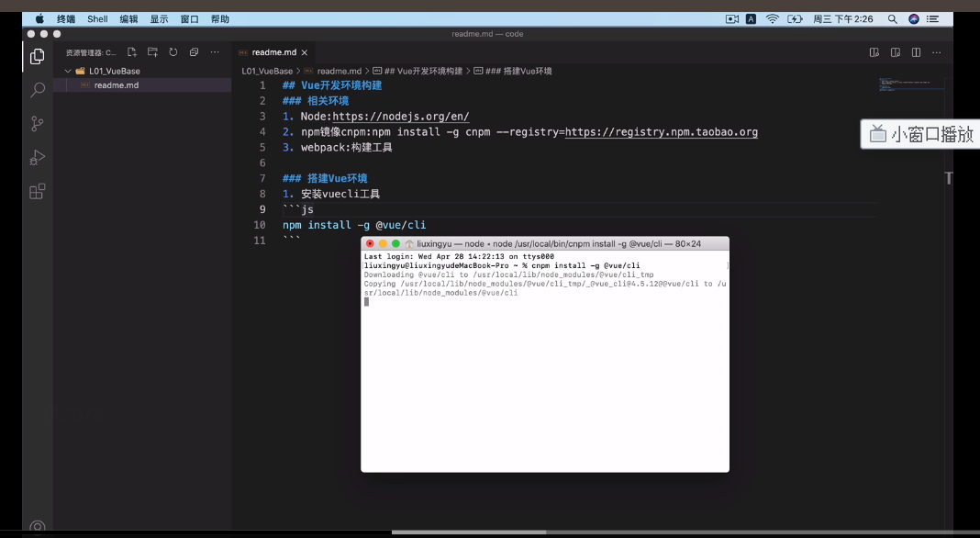Create a new file in the explorer
Screen dimensions: 980x538
132,52
